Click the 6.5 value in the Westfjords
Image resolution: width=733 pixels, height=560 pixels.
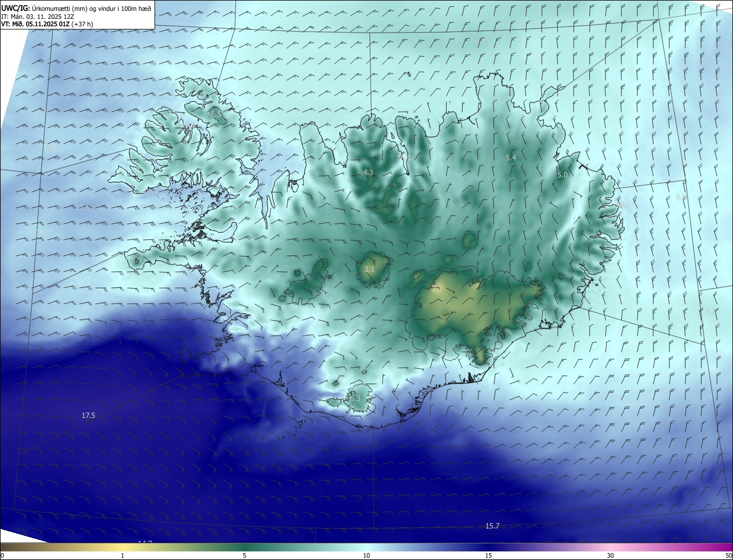[216, 115]
